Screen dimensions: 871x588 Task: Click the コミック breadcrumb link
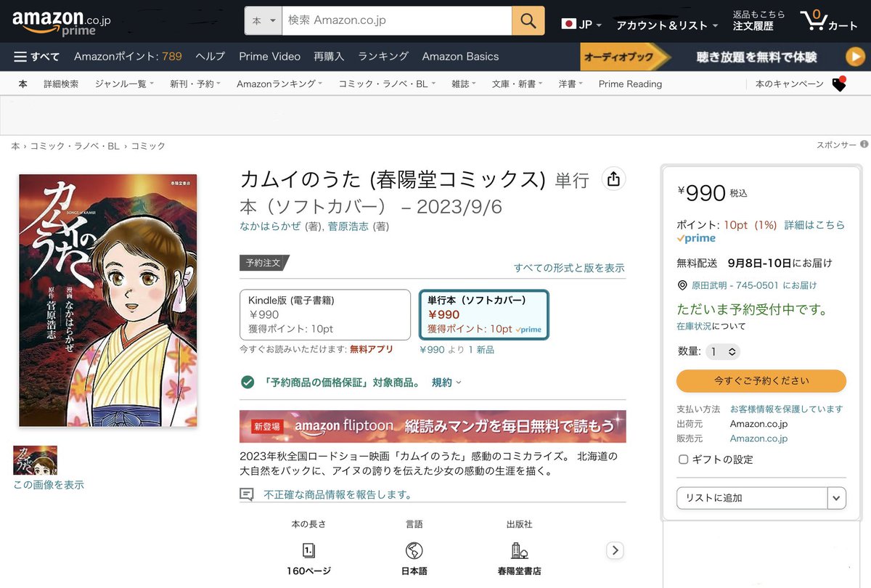pyautogui.click(x=148, y=146)
